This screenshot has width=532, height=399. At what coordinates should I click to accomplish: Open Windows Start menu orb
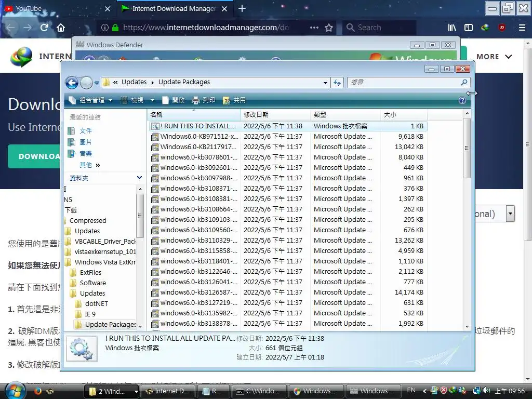(14, 391)
